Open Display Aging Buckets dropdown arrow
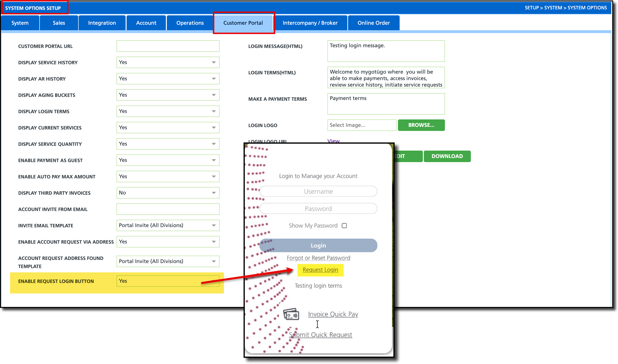The height and width of the screenshot is (364, 618). (214, 95)
